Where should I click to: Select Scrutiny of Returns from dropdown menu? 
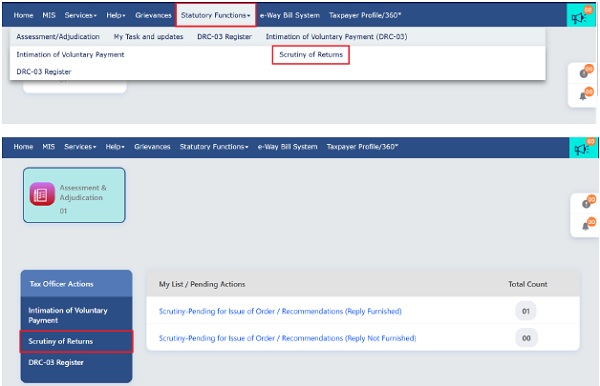(x=311, y=55)
